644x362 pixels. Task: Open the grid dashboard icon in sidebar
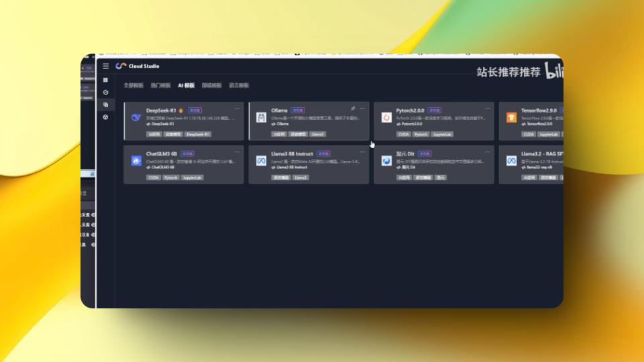click(x=105, y=80)
